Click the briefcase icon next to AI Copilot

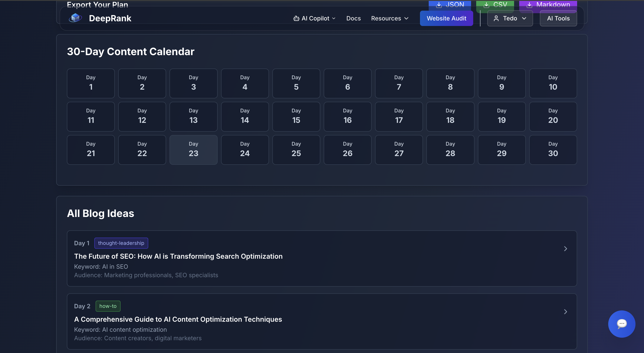(296, 18)
